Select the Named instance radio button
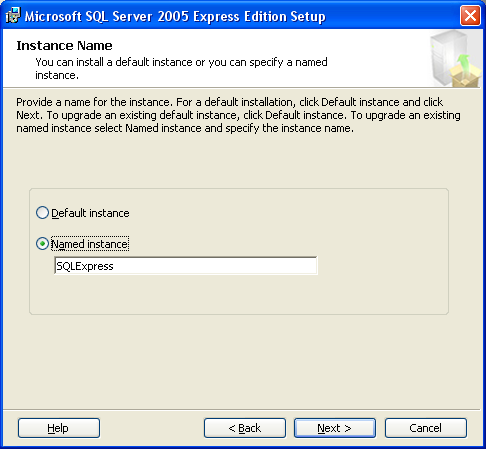Screen dimensions: 486x449 [42, 244]
